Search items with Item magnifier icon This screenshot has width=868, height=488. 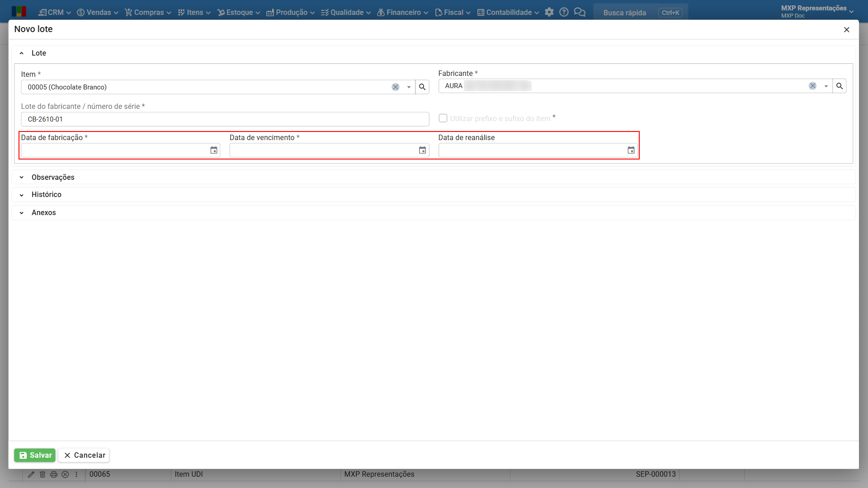[422, 87]
